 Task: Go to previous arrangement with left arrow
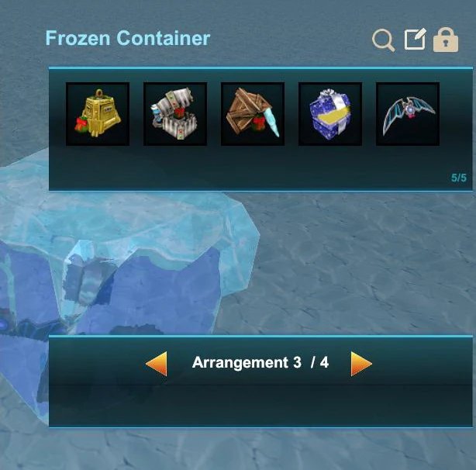[x=157, y=364]
